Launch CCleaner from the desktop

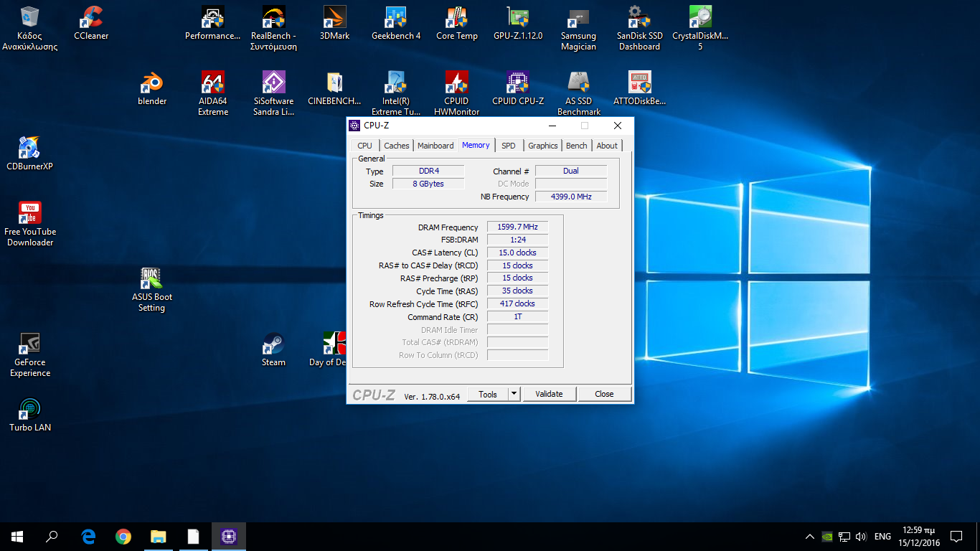[x=91, y=24]
